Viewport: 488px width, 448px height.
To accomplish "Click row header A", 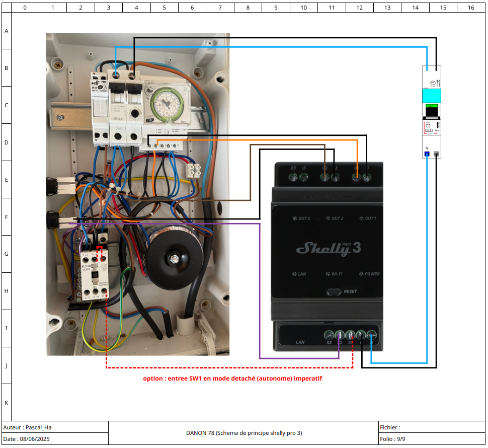I will [x=7, y=31].
